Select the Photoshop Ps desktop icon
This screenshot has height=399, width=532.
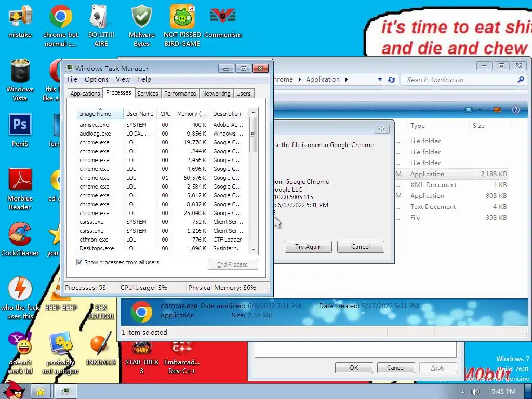(20, 125)
